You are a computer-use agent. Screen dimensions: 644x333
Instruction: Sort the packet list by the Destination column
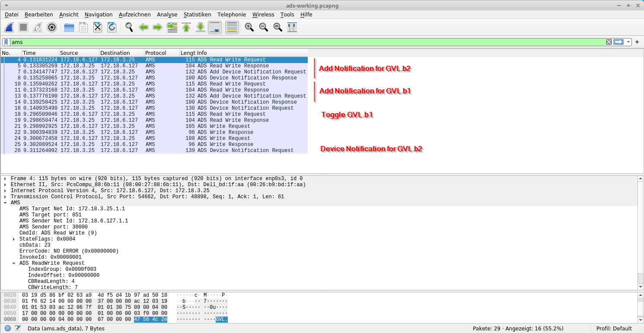click(x=121, y=53)
